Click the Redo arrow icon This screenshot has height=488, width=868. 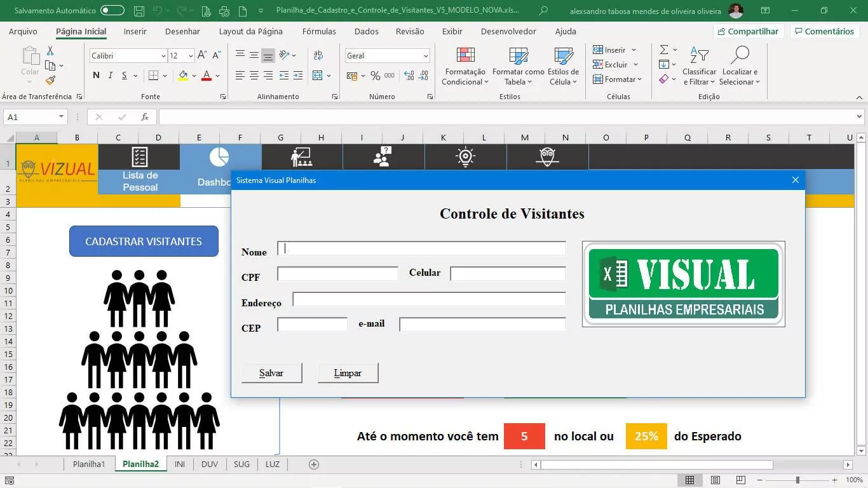(x=181, y=11)
